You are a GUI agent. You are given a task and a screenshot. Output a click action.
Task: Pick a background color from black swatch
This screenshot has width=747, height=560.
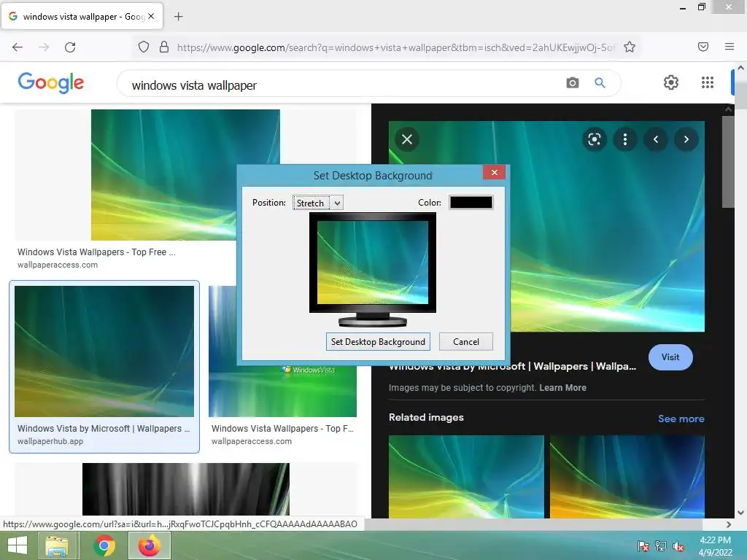471,203
